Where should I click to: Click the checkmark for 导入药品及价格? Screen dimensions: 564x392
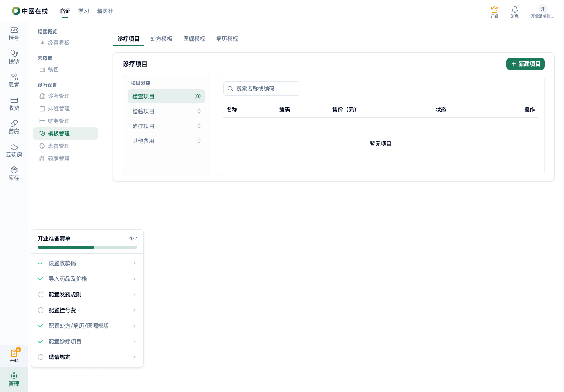pyautogui.click(x=41, y=279)
